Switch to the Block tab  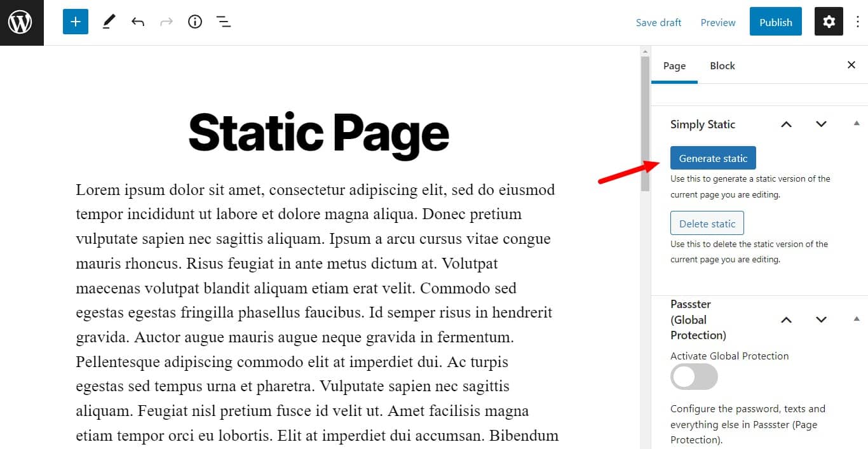722,65
